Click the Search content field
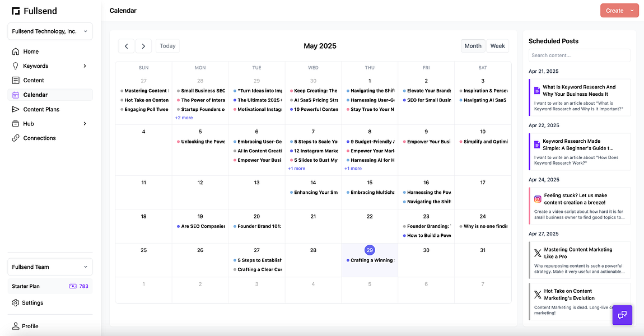 coord(580,55)
